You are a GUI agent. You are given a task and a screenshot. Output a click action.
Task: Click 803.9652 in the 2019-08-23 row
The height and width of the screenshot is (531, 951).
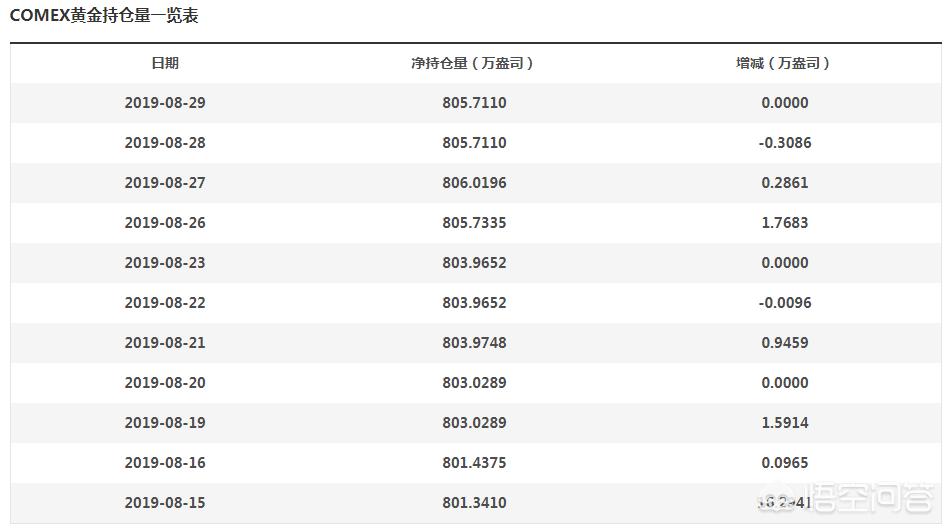[474, 262]
